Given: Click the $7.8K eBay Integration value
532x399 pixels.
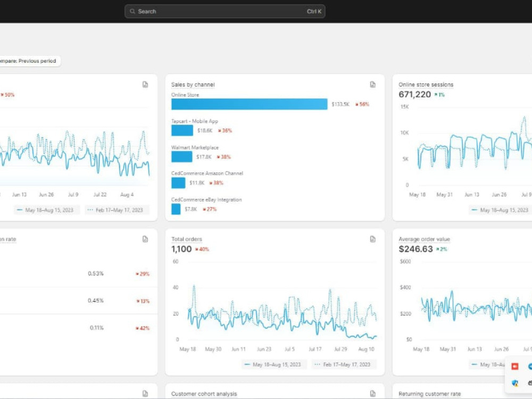Looking at the screenshot, I should (190, 209).
